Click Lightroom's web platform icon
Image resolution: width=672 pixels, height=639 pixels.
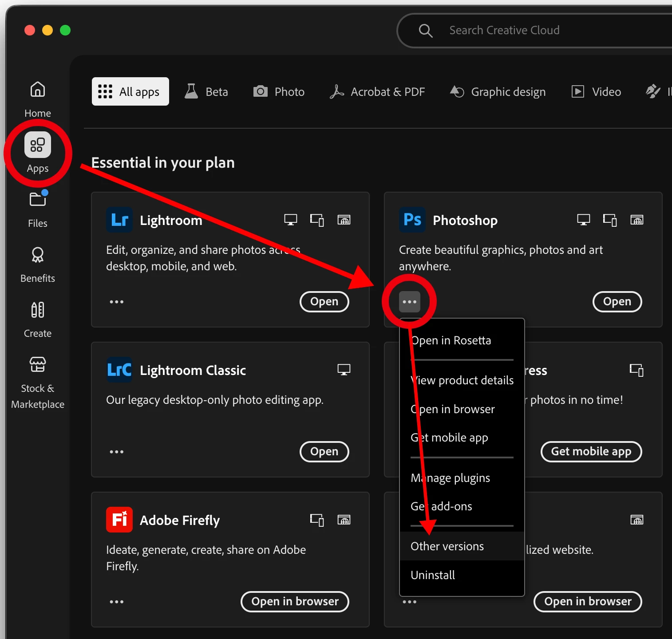344,220
